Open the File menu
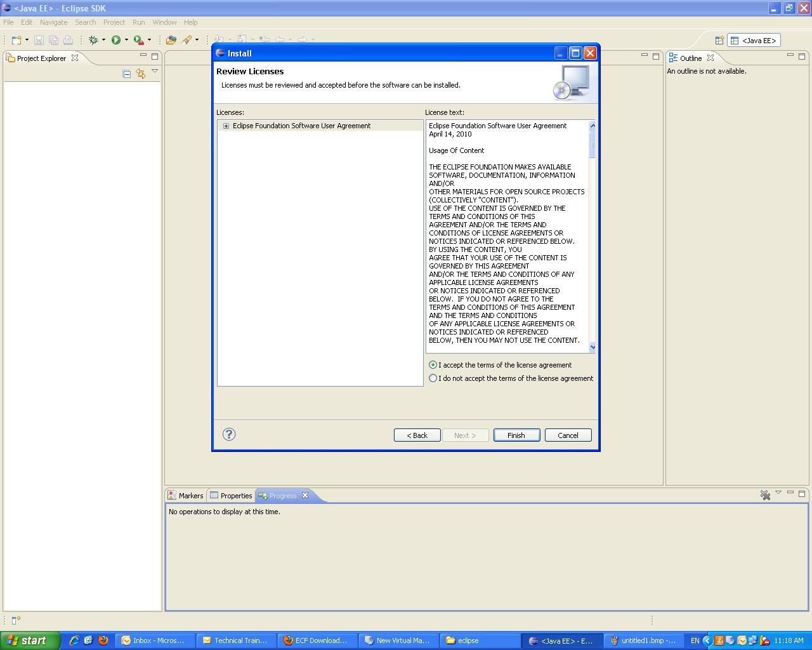This screenshot has height=650, width=812. (8, 22)
